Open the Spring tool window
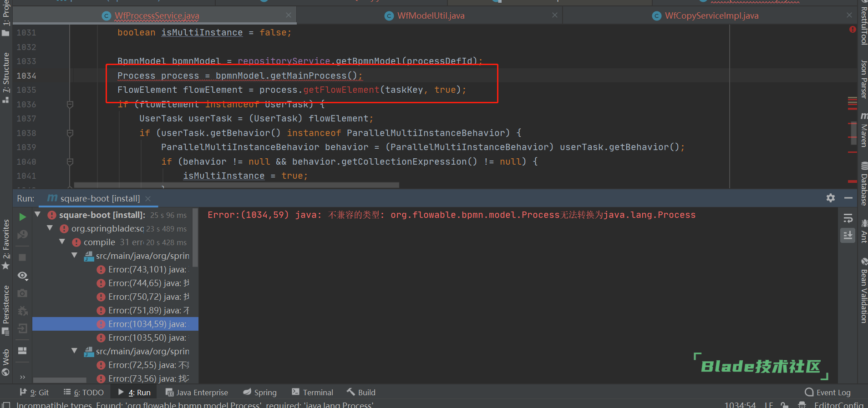 260,392
